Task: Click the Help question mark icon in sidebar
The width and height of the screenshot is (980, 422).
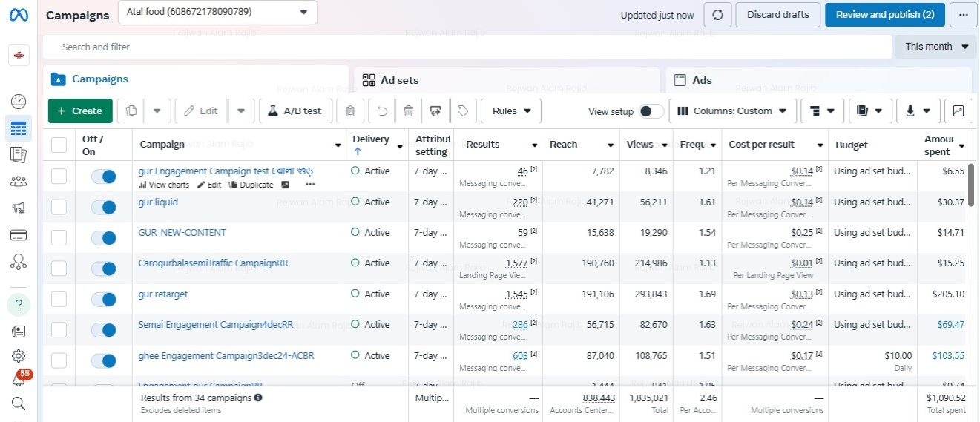Action: tap(19, 304)
